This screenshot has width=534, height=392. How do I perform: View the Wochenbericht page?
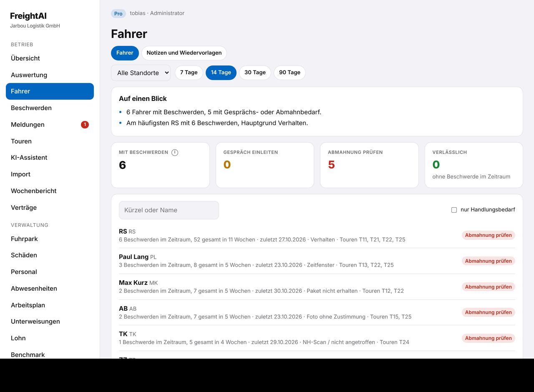point(50,191)
